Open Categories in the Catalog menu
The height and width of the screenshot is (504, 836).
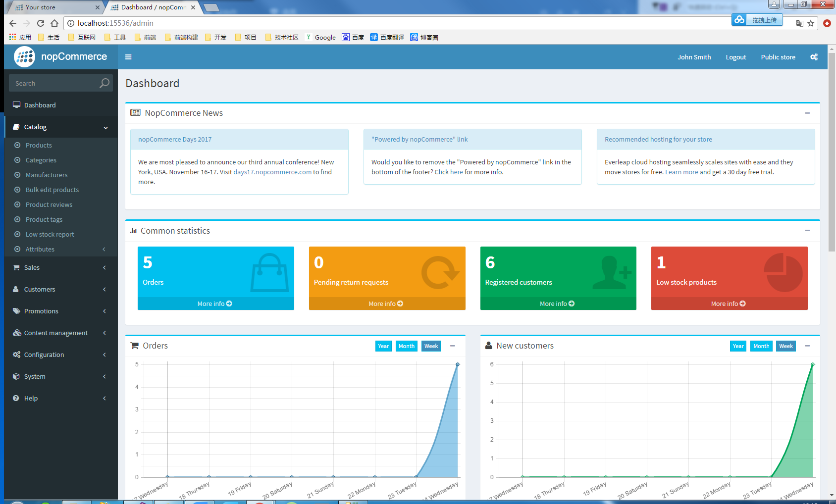point(41,160)
